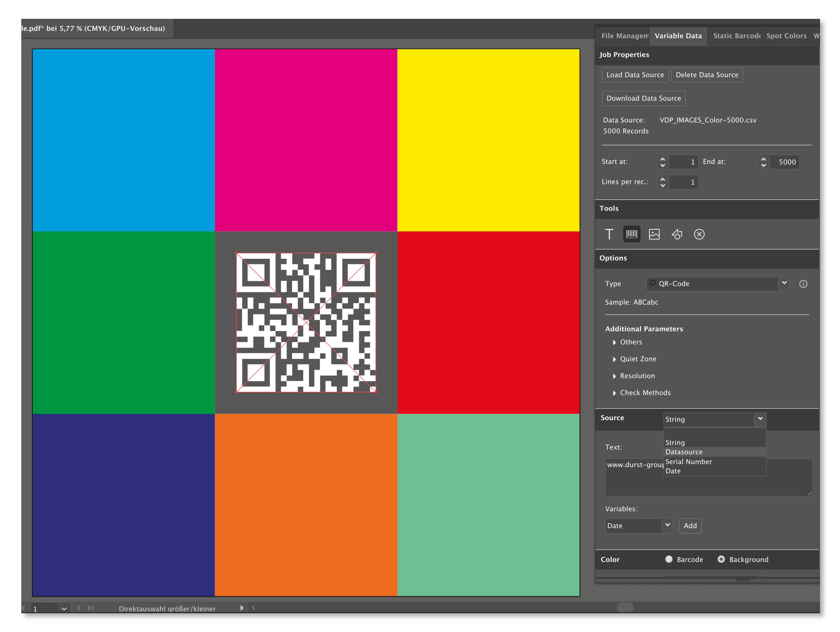Choose Datasource in Source list
This screenshot has width=840, height=632.
click(715, 452)
